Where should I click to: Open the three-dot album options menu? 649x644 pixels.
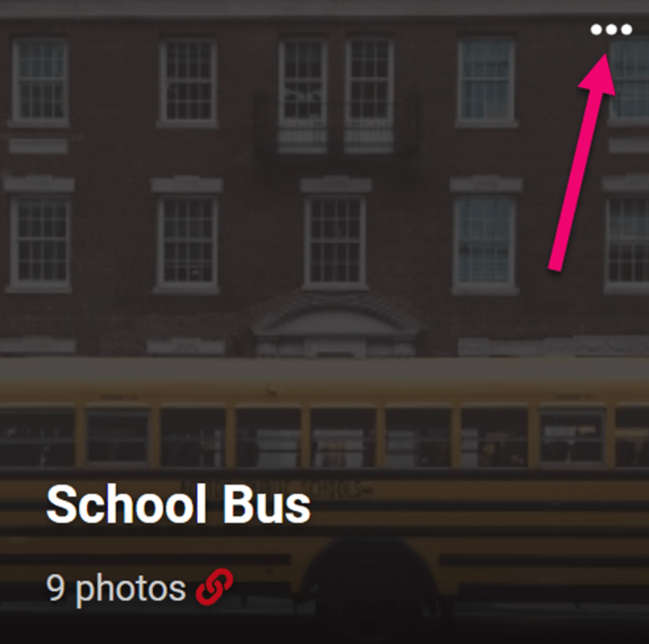tap(611, 30)
